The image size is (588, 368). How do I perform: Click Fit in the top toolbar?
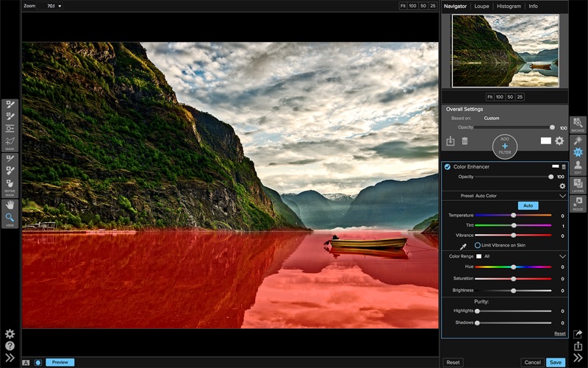[403, 6]
